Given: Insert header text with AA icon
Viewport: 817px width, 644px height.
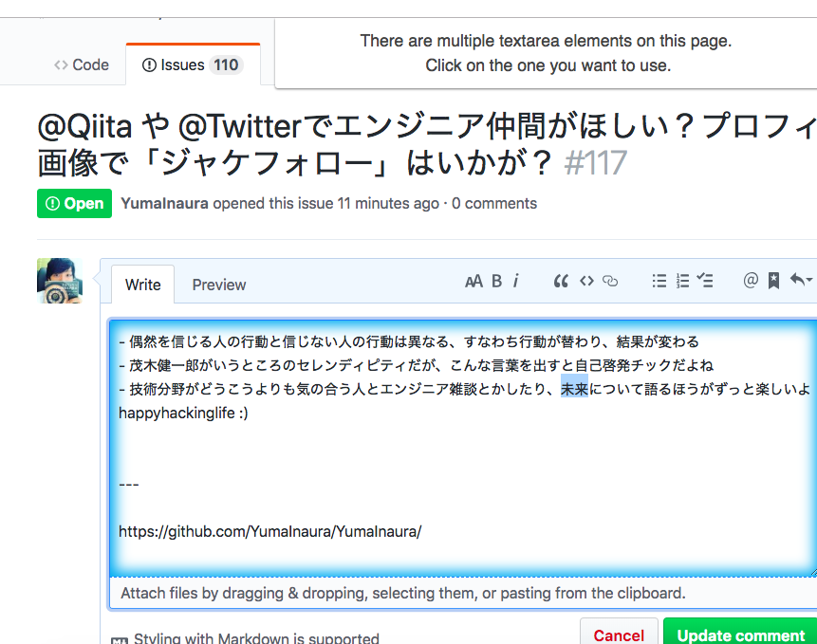Looking at the screenshot, I should pos(473,281).
